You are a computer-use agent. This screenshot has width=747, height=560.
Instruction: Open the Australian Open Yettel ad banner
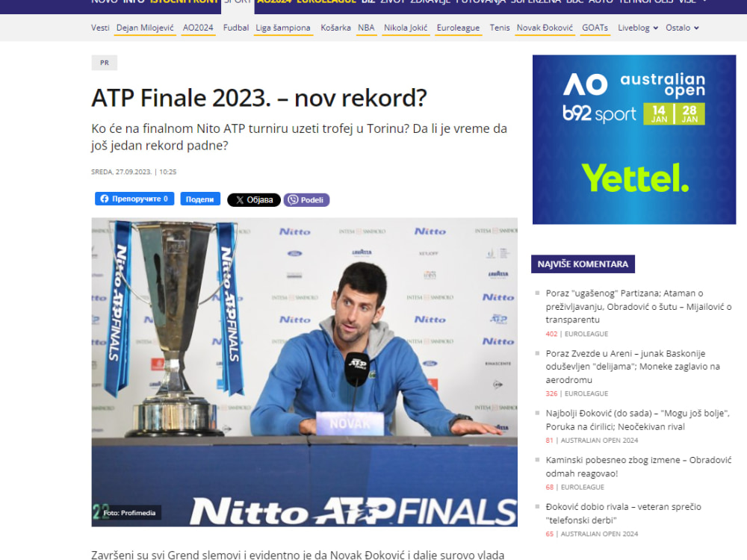coord(634,140)
